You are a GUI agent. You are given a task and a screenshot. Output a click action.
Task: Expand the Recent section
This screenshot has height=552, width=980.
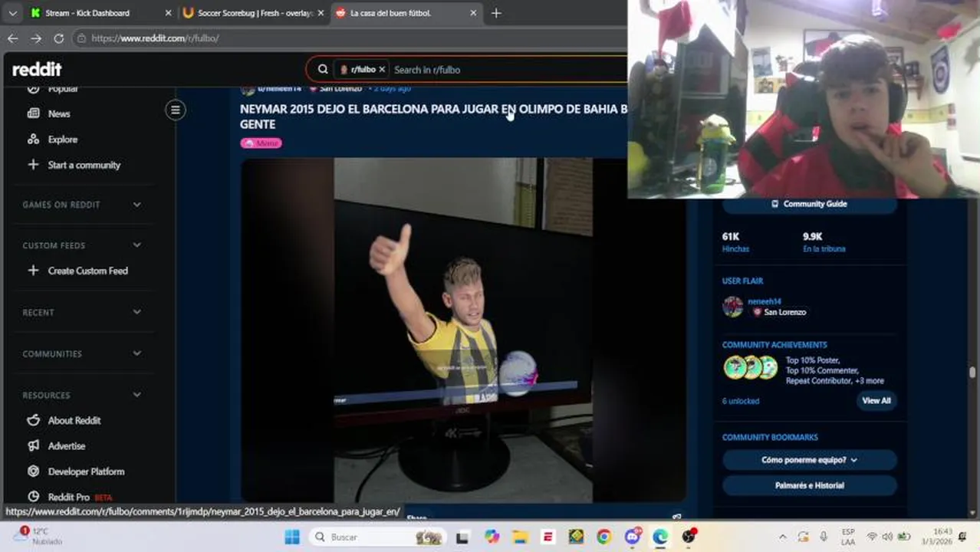click(136, 312)
